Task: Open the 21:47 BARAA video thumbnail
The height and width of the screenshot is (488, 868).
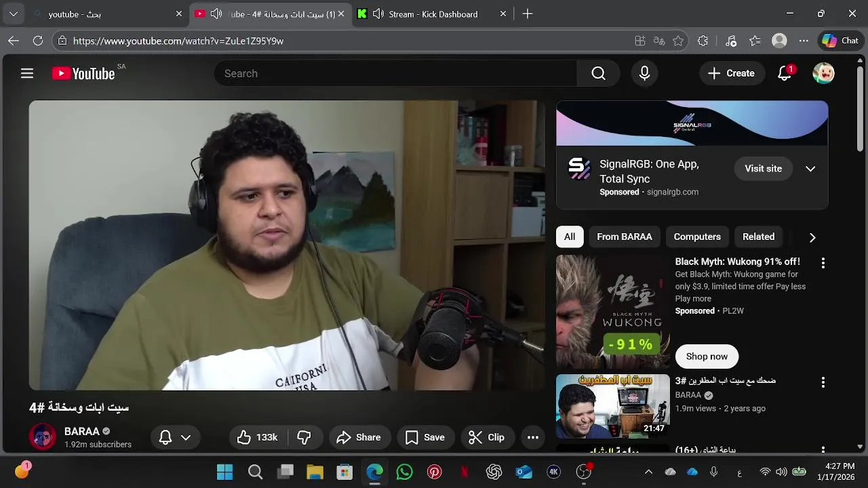Action: [613, 406]
